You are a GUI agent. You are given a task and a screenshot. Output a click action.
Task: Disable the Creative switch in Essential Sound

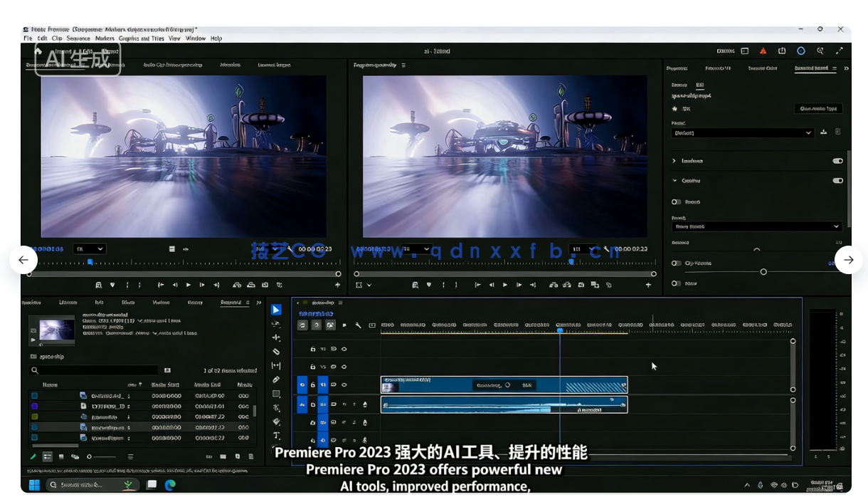tap(837, 180)
